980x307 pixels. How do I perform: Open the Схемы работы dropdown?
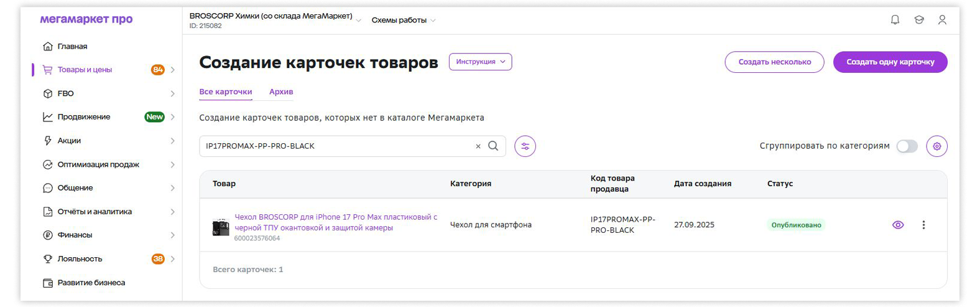[404, 20]
